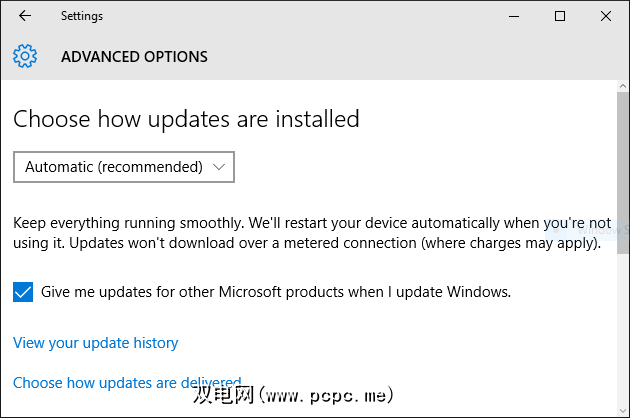The height and width of the screenshot is (418, 630).
Task: Click the 'Settings' window title text
Action: (81, 16)
